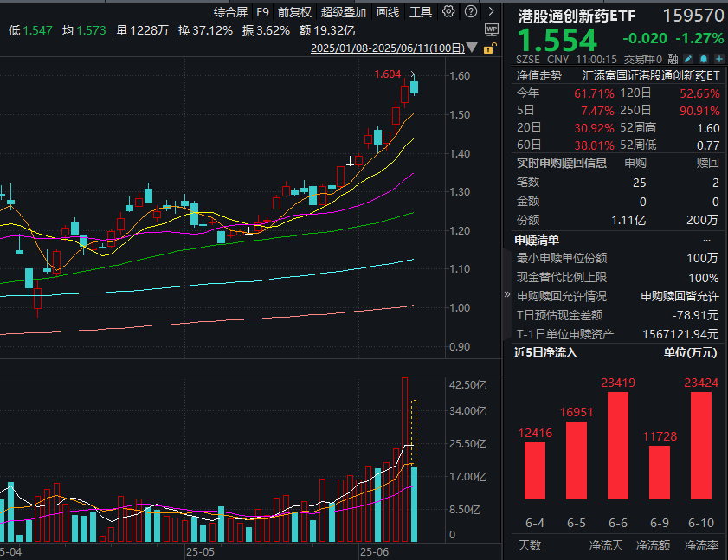
Task: Expand 申赎清单 more options ellipsis
Action: pyautogui.click(x=706, y=240)
